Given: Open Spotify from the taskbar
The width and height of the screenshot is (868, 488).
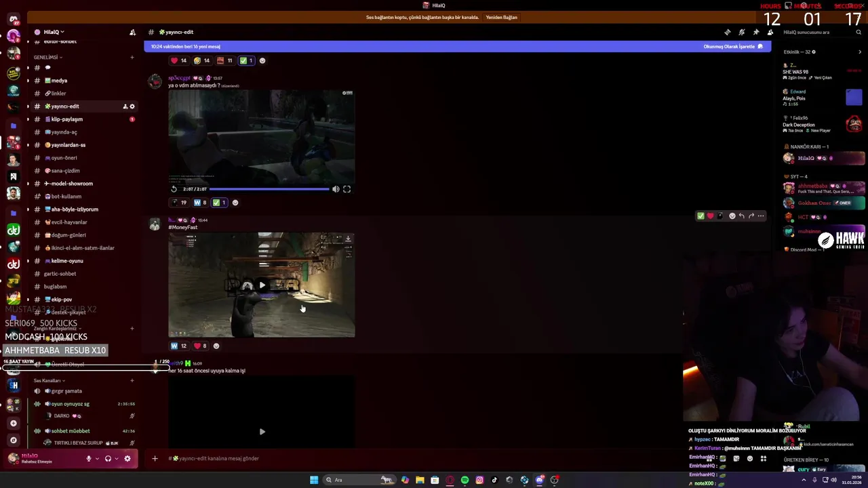Looking at the screenshot, I should pos(465,480).
